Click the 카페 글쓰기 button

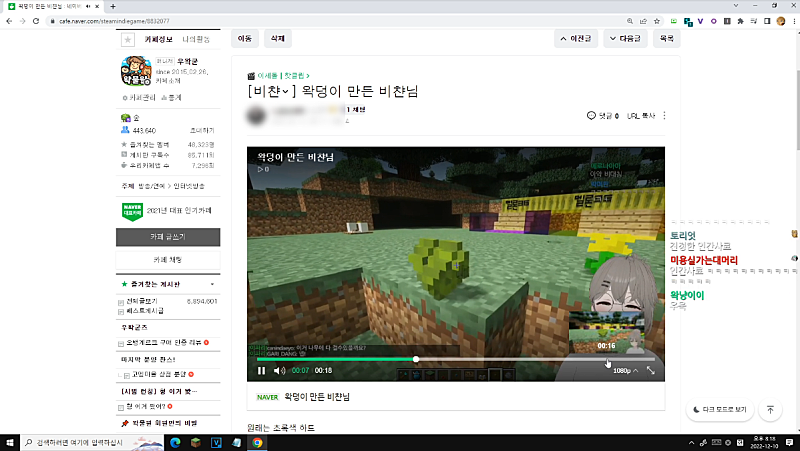pyautogui.click(x=168, y=237)
